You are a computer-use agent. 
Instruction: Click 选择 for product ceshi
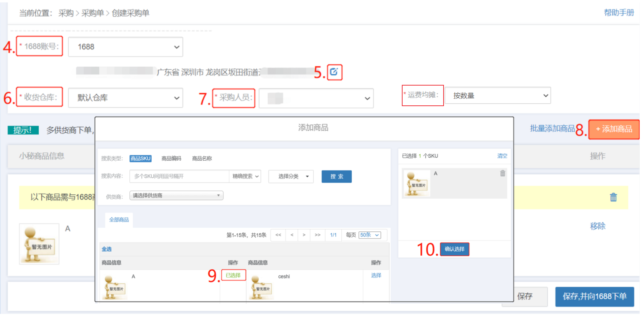[x=376, y=276]
